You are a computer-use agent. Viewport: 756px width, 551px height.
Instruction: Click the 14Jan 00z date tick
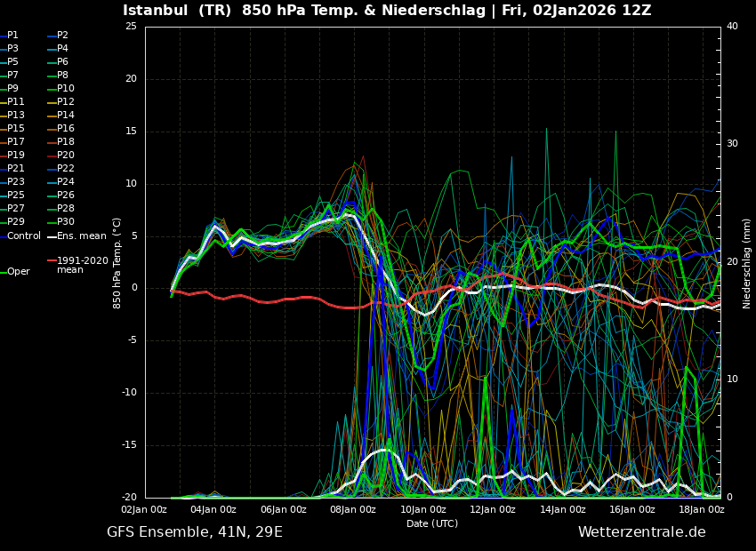tap(562, 509)
